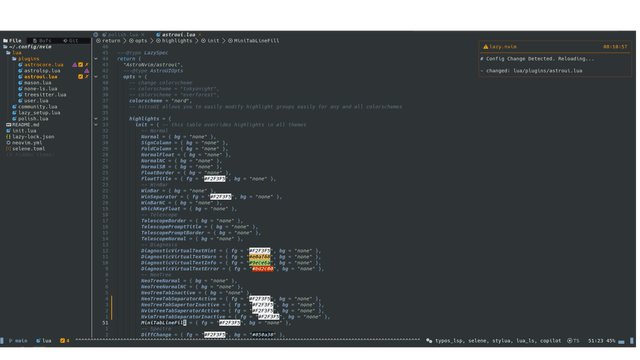Click the purple warning triangle on astrolsp.lua row
The image size is (640, 360).
click(x=87, y=71)
